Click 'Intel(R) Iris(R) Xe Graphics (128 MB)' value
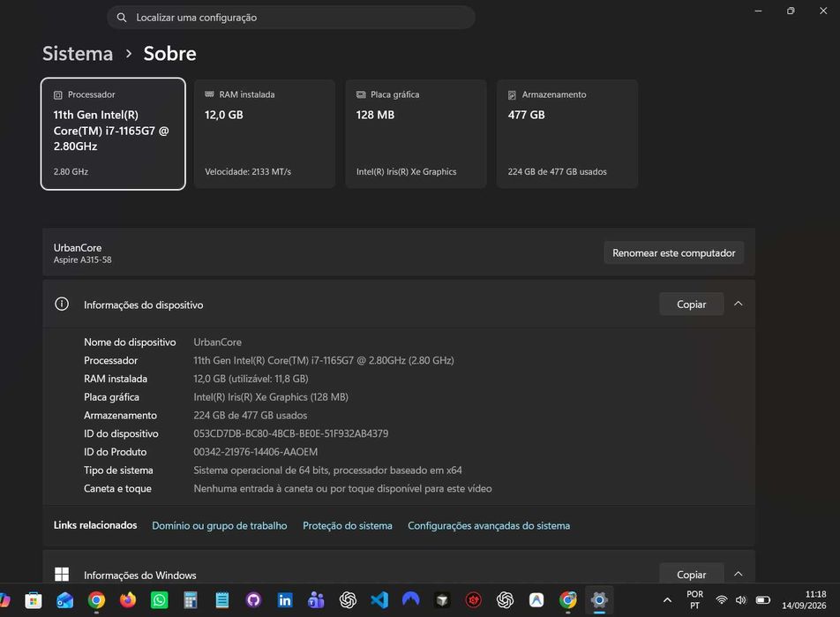The height and width of the screenshot is (617, 840). 271,397
